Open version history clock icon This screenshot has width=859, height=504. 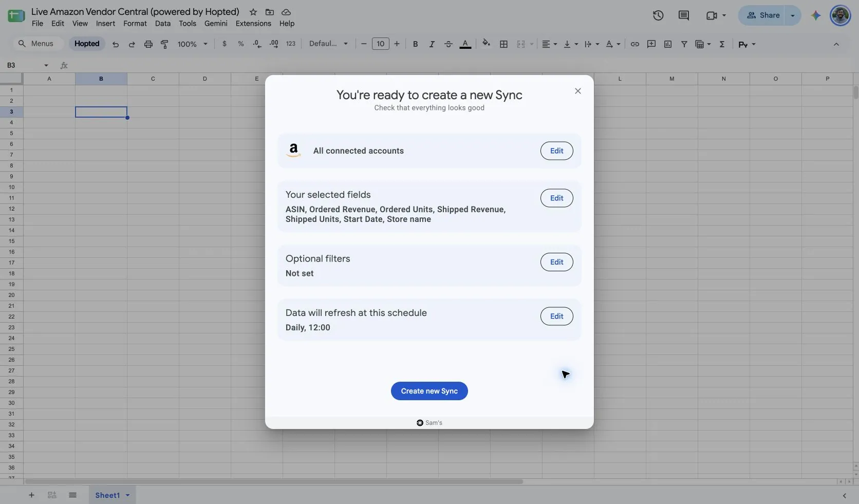coord(658,15)
